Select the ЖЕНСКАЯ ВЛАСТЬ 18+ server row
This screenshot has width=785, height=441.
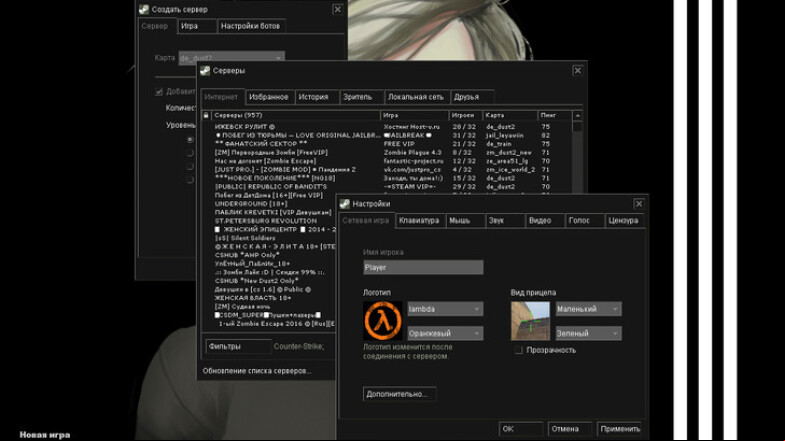pos(269,298)
